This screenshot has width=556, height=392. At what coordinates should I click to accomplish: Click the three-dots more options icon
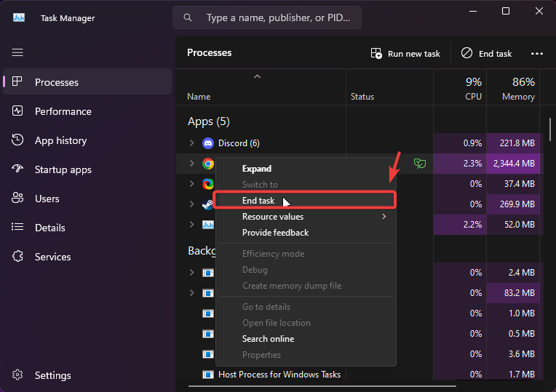point(537,53)
